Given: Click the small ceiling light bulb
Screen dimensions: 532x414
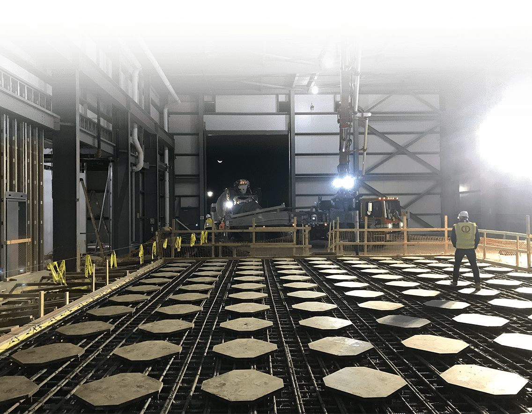Looking at the screenshot, I should point(314,89).
